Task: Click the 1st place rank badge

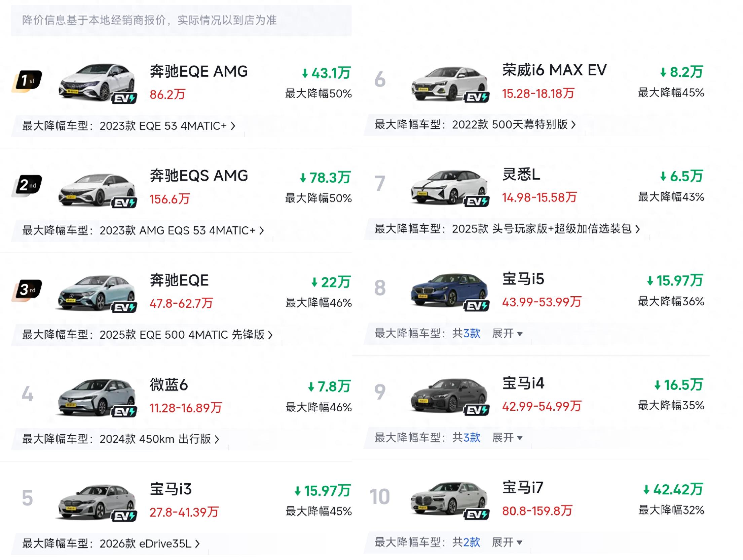Action: 28,81
